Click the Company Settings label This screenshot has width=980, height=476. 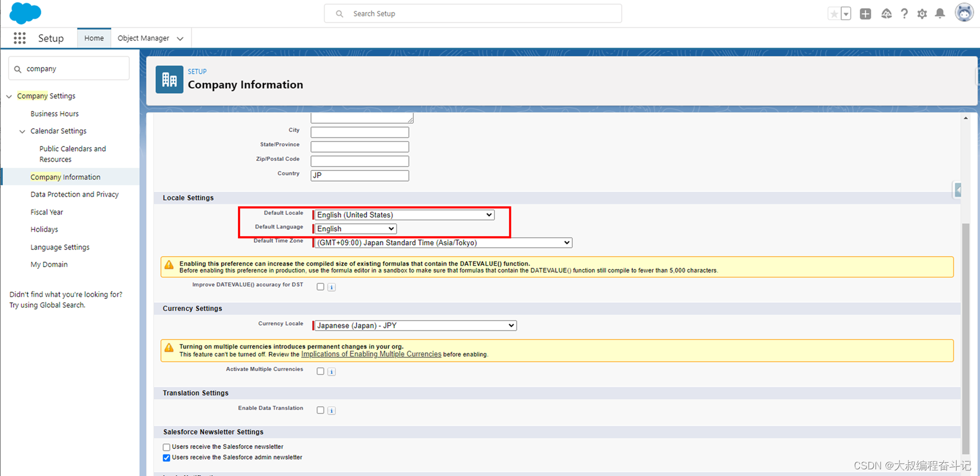click(x=46, y=96)
